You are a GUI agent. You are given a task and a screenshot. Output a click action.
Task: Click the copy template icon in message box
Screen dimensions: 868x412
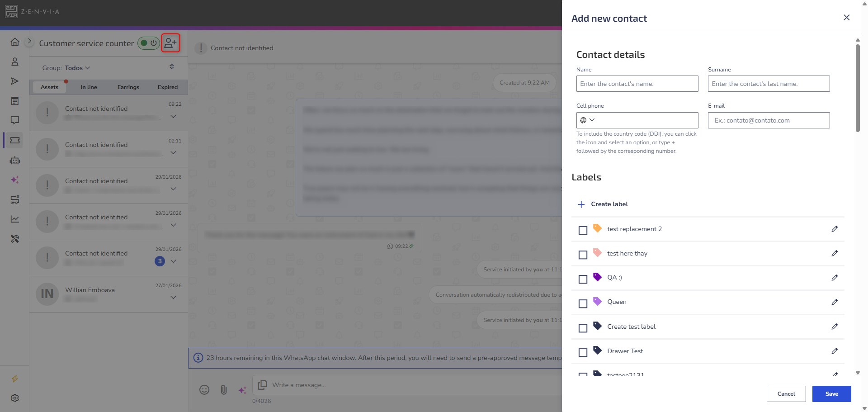(262, 385)
